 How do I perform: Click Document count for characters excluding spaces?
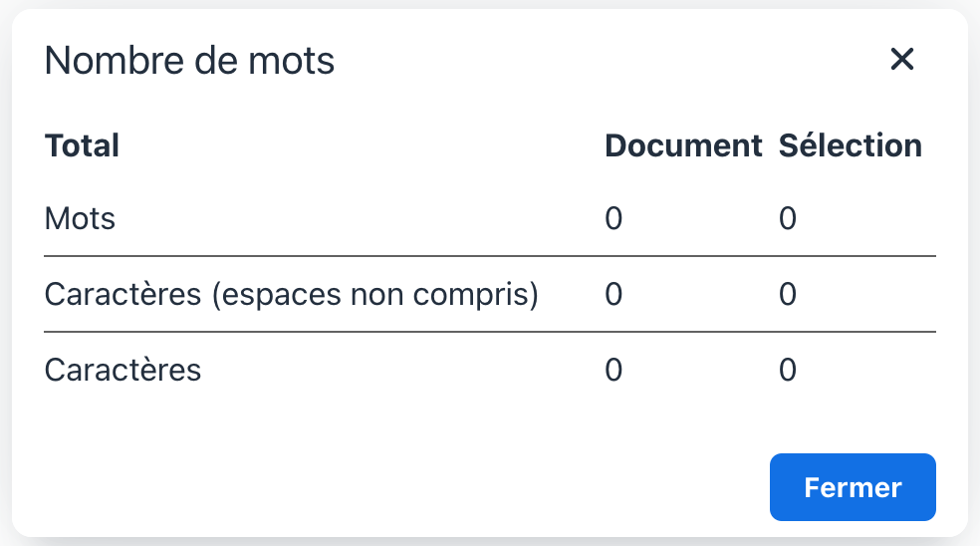coord(613,294)
